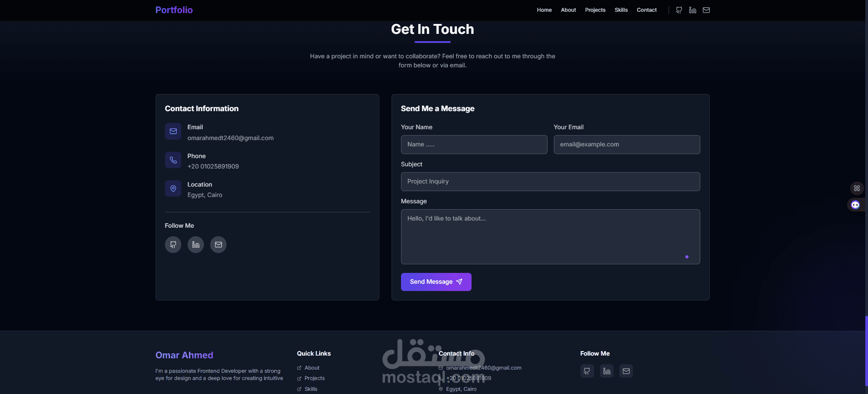The height and width of the screenshot is (394, 868).
Task: Click external-link icon beside footer Projects
Action: (x=299, y=379)
